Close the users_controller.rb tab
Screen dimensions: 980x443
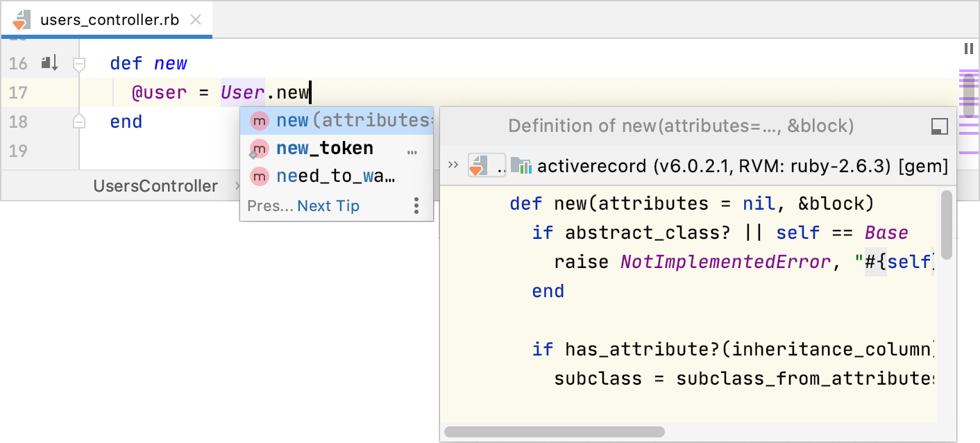point(196,19)
